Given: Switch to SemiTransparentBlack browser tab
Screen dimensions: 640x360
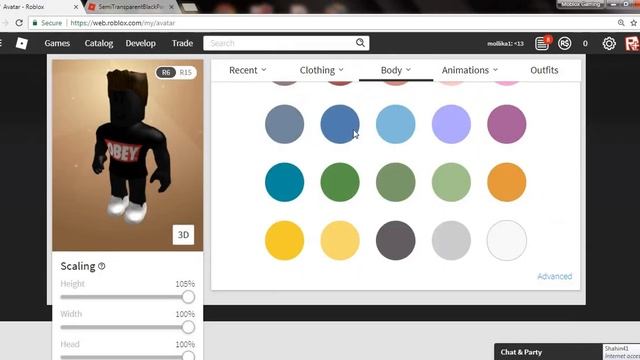Looking at the screenshot, I should pyautogui.click(x=131, y=7).
